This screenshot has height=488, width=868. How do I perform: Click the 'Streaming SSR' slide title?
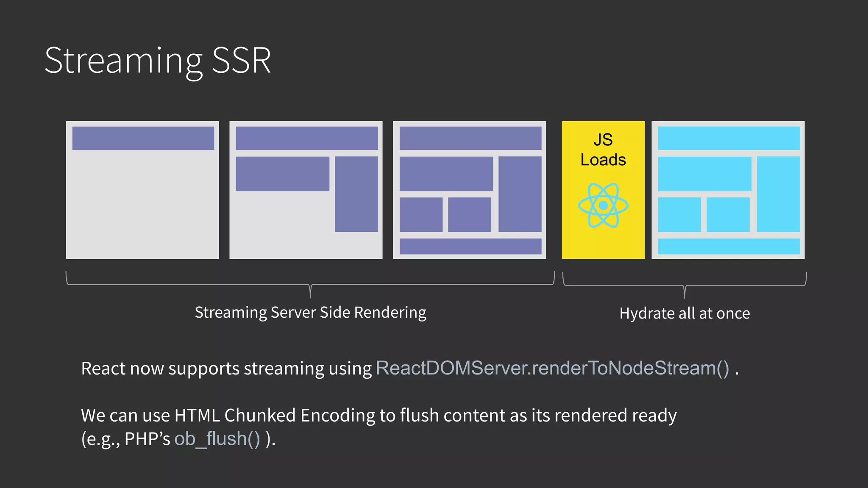(158, 61)
